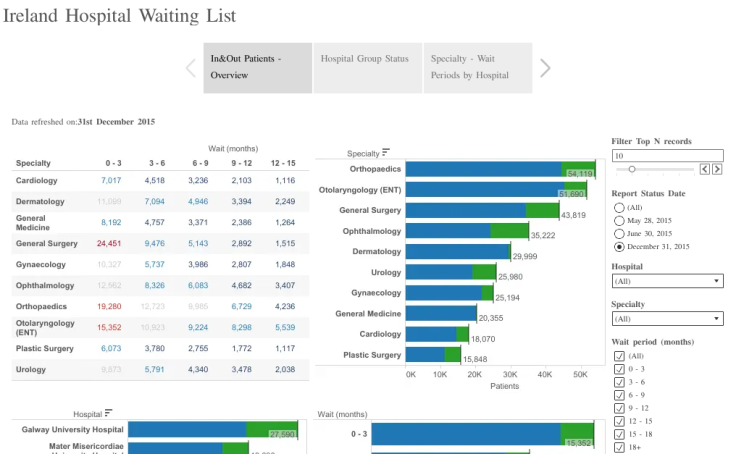Go to next story point arrow
Viewport: 736px width, 454px height.
[x=545, y=68]
